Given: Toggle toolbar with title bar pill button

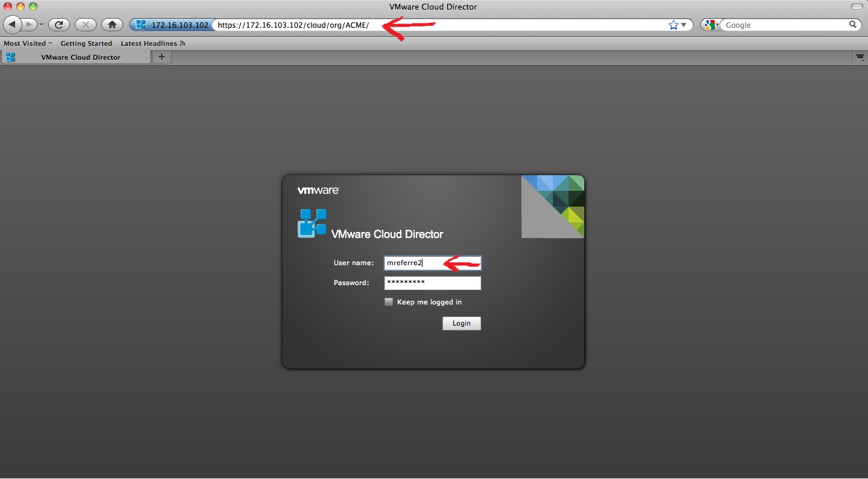Looking at the screenshot, I should click(x=857, y=7).
